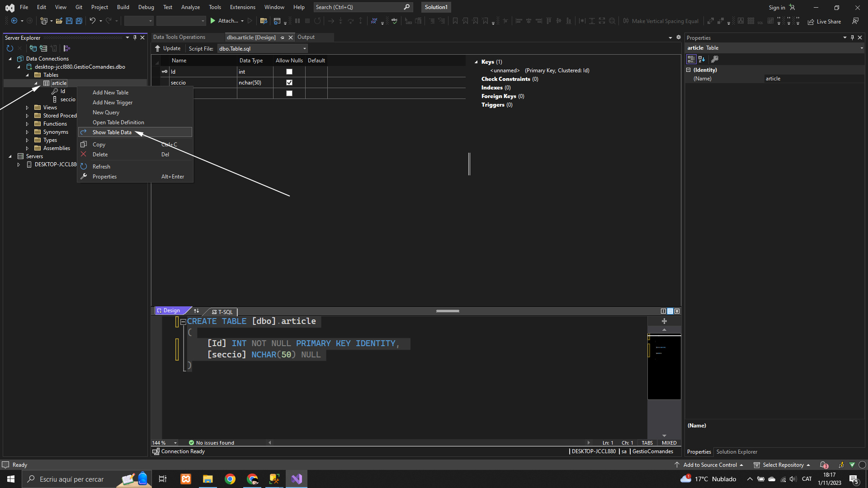Open the Script File dropdown
This screenshot has width=868, height=488.
coord(304,49)
